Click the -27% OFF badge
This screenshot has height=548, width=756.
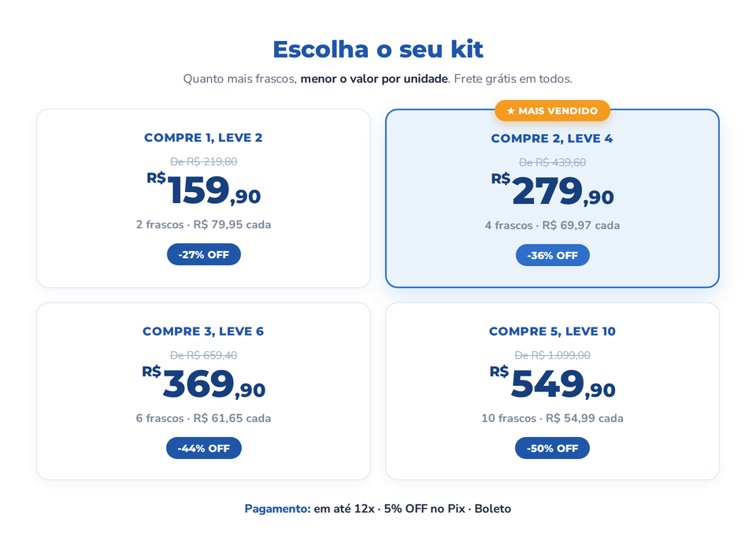203,254
